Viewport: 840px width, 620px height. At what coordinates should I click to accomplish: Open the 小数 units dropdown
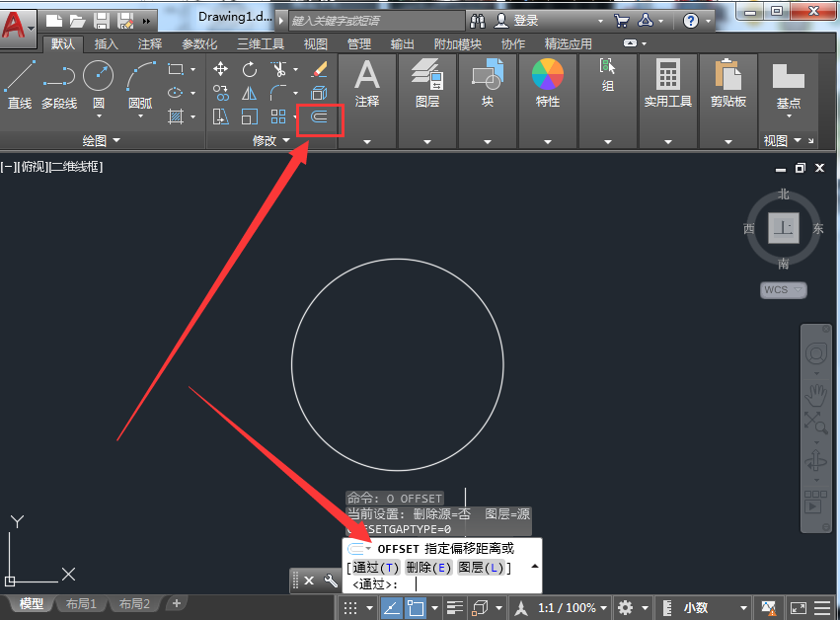pyautogui.click(x=716, y=608)
